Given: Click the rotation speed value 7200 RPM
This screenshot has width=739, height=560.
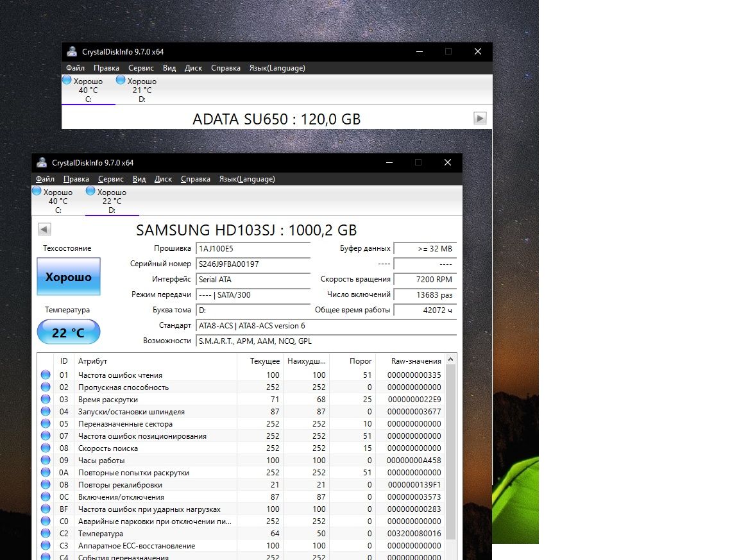Looking at the screenshot, I should tap(425, 280).
